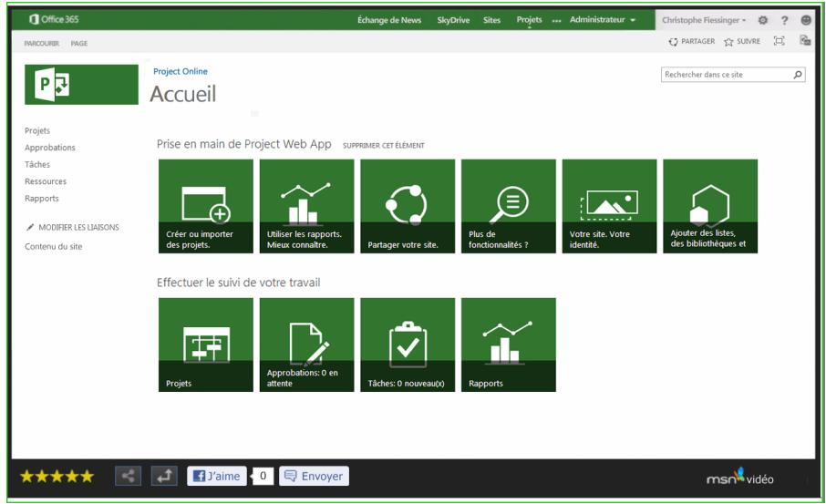Click the five-star rating

click(x=57, y=477)
